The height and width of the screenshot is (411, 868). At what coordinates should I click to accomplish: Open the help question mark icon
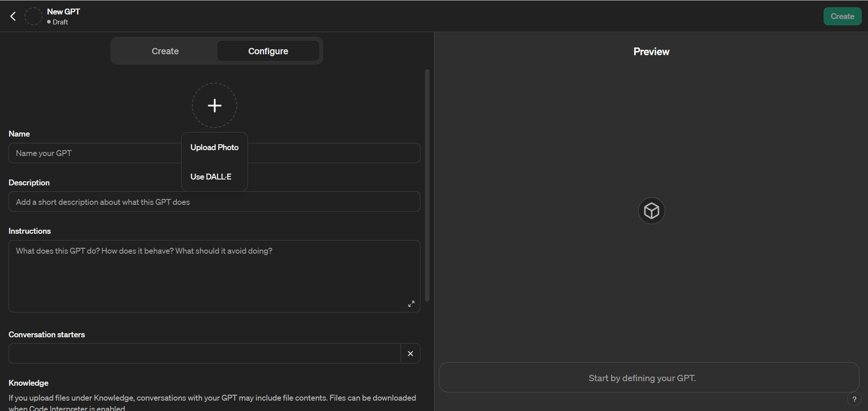pos(854,399)
